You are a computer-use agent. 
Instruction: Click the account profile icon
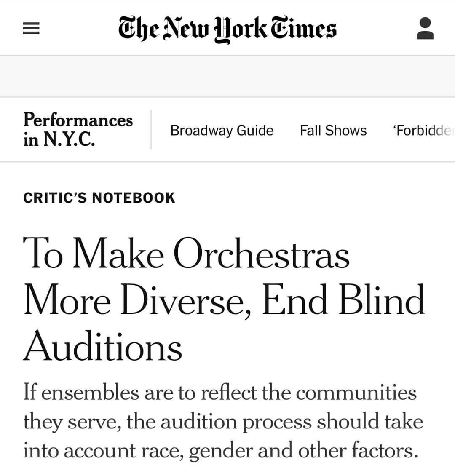[x=425, y=28]
